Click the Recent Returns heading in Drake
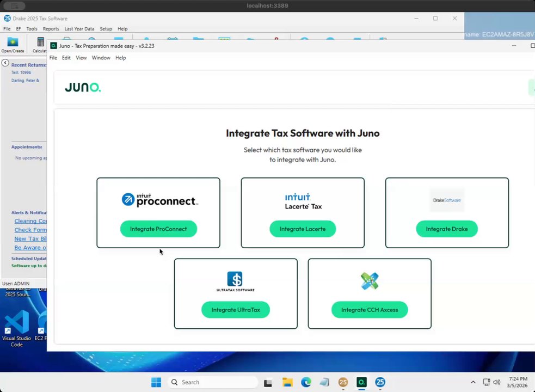Image resolution: width=535 pixels, height=392 pixels. (x=29, y=65)
